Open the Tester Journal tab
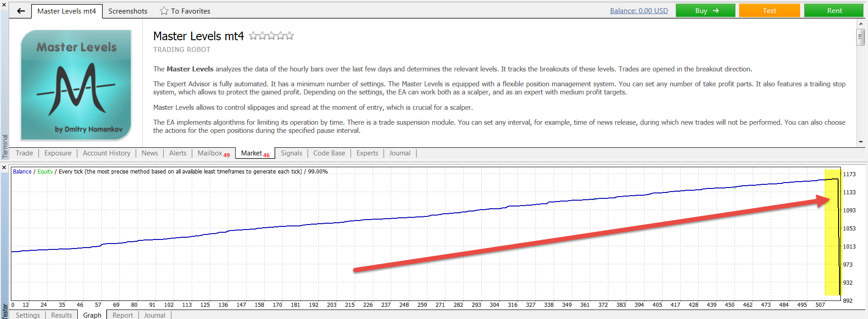Screen dimensions: 868x319 pos(155,315)
